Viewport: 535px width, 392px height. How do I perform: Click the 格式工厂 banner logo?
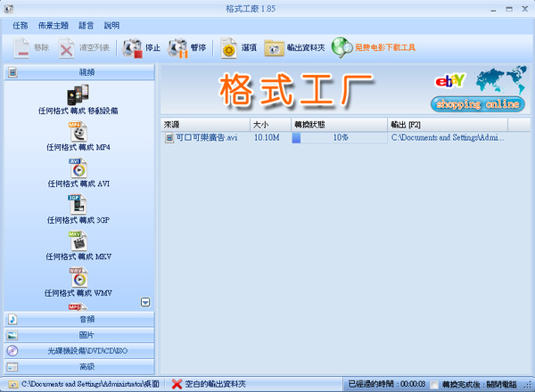point(297,90)
